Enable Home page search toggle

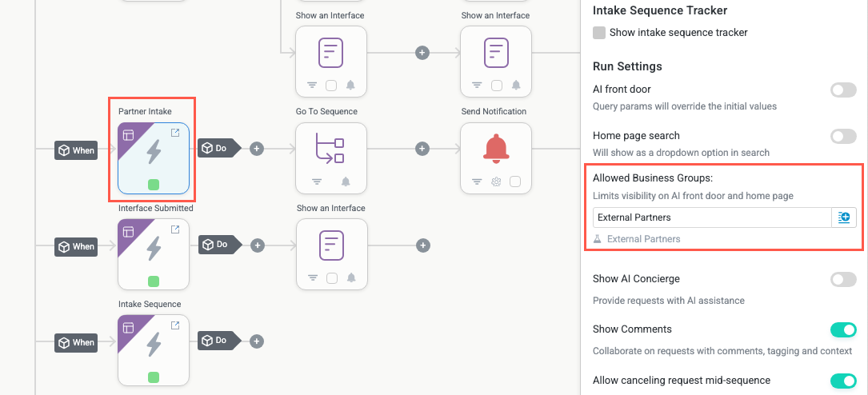coord(843,137)
